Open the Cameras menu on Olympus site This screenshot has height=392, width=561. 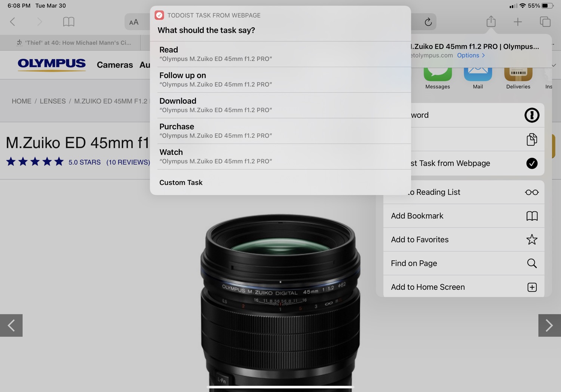coord(115,65)
